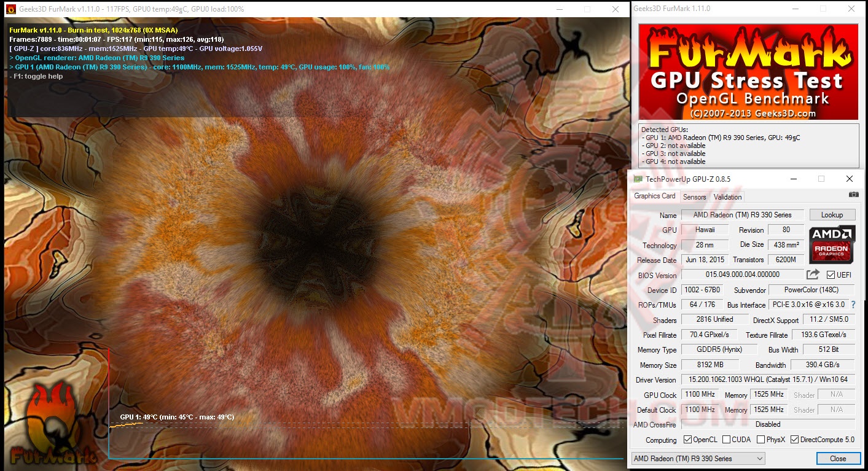This screenshot has width=868, height=471.
Task: Open the Validation tab
Action: 728,197
